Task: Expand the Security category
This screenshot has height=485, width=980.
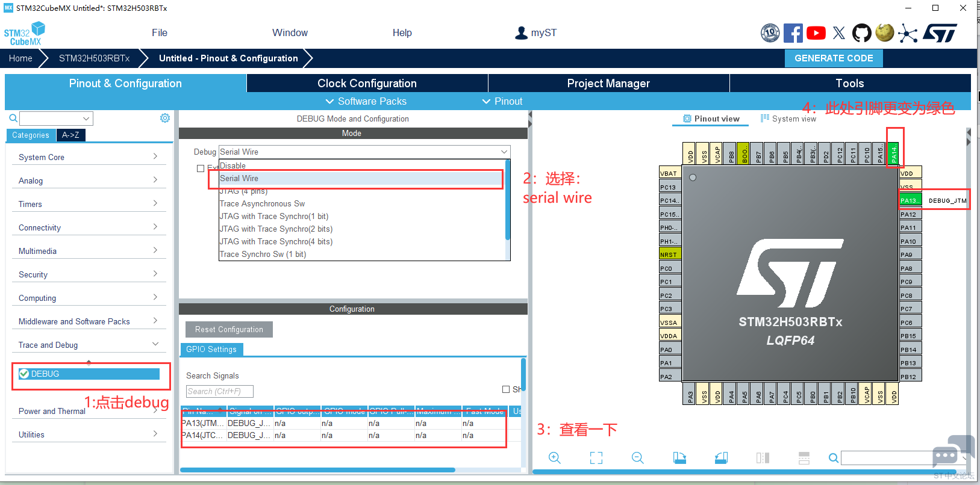Action: (89, 274)
